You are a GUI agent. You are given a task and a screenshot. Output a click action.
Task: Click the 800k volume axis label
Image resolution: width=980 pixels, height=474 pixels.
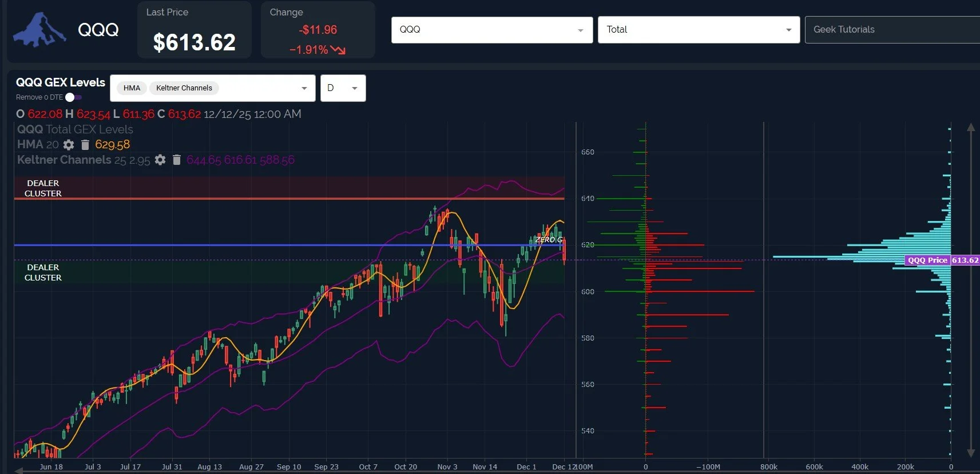click(769, 467)
